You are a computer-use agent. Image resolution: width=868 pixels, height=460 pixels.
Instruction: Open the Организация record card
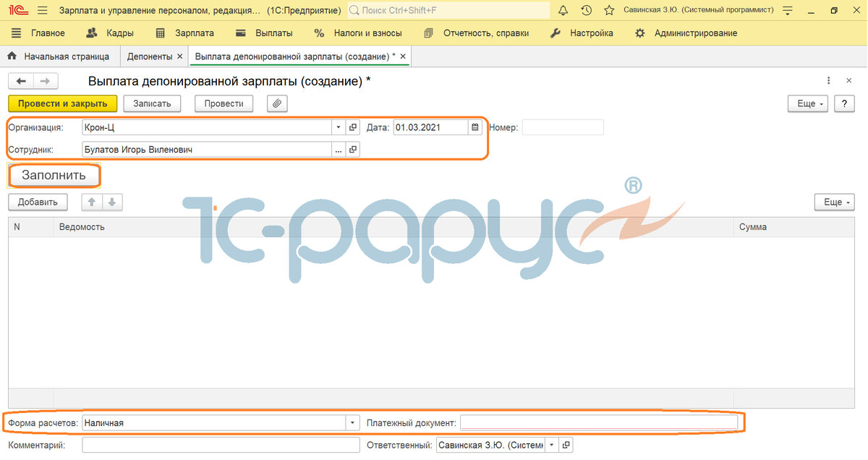tap(353, 127)
